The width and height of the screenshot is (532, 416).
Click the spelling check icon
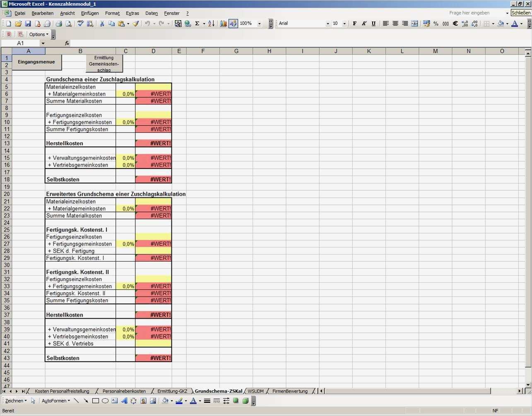pos(80,23)
